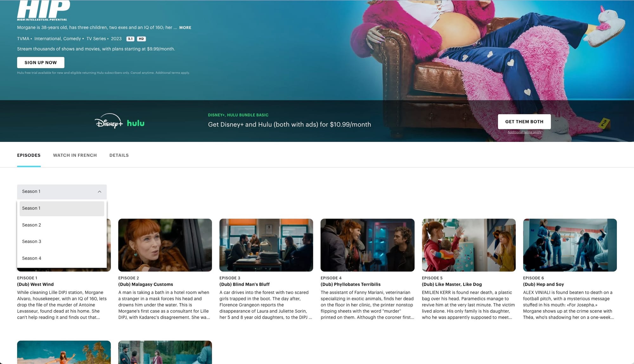
Task: Expand the description with the MORE link
Action: pos(185,28)
